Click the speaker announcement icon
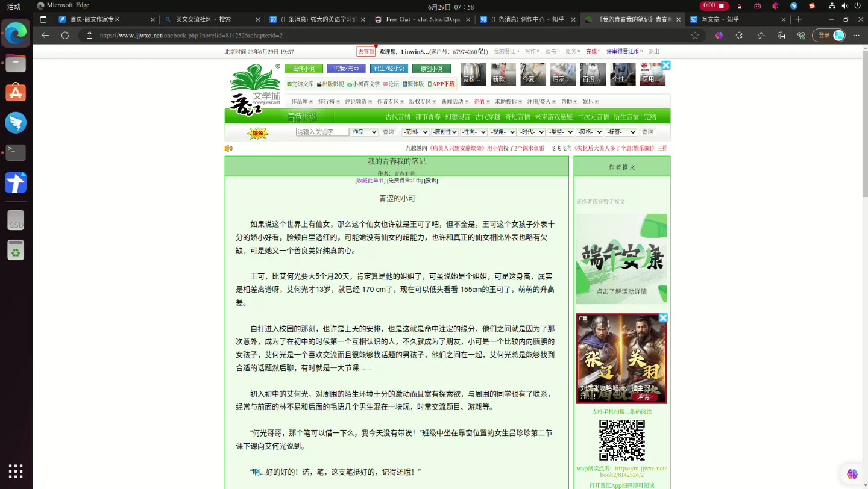Screen dimensions: 868x489 point(228,148)
